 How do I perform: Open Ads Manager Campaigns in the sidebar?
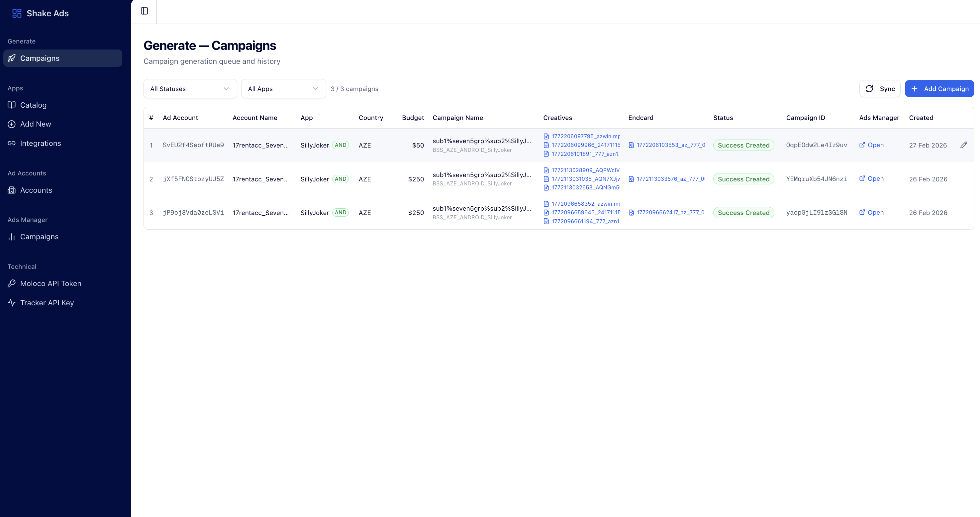[x=39, y=237]
